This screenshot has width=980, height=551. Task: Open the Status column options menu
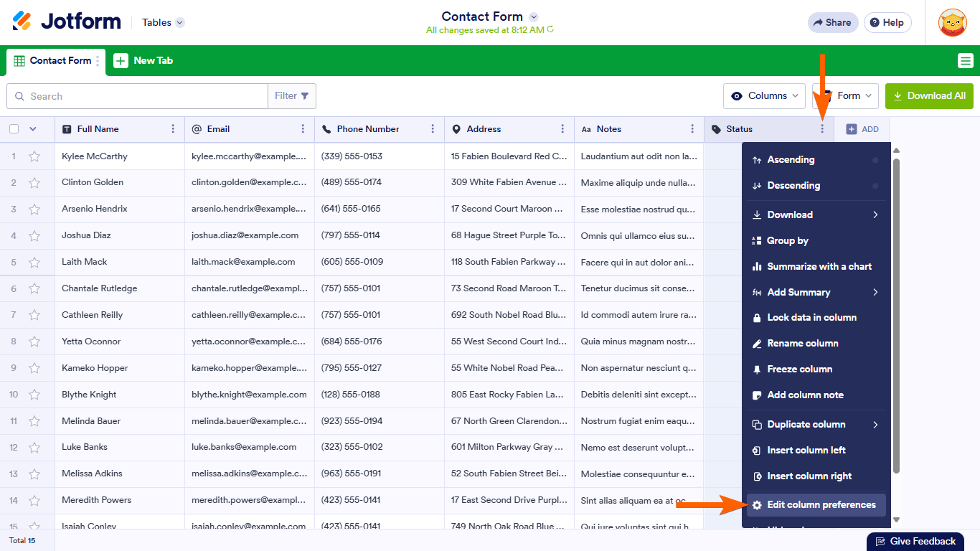click(822, 129)
